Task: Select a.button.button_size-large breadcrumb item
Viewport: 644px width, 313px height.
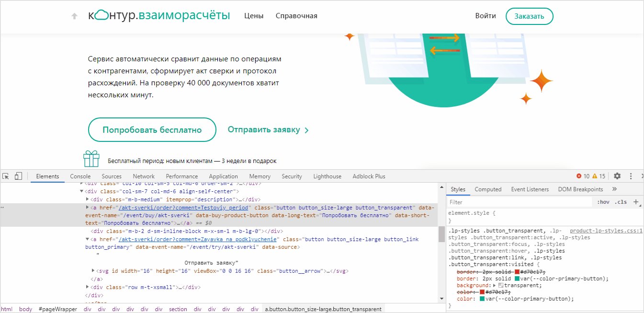Action: (323, 309)
